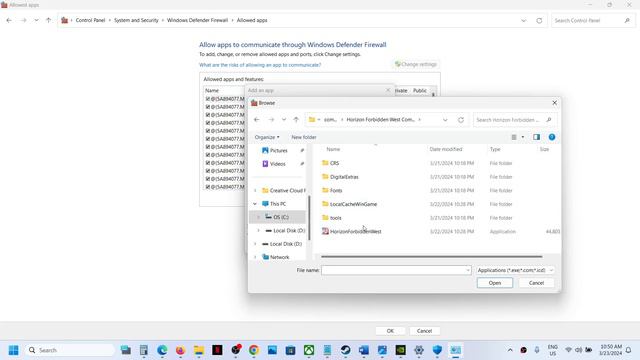Open Steam from the taskbar

pos(345,350)
